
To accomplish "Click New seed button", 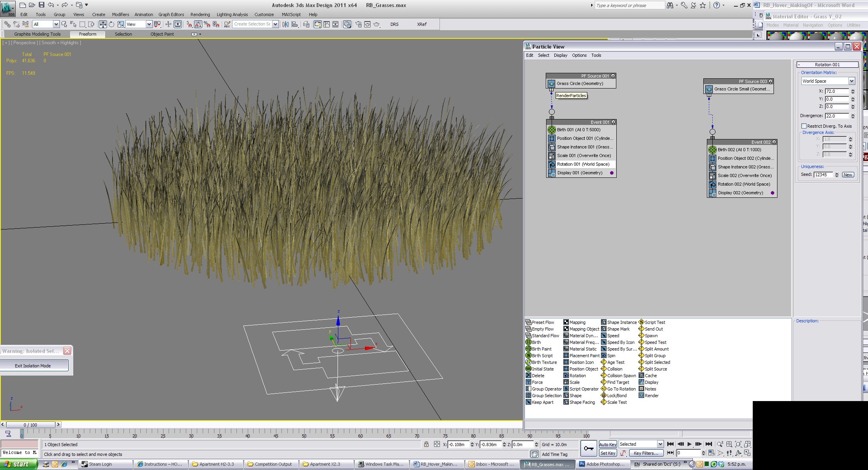I will coord(848,175).
